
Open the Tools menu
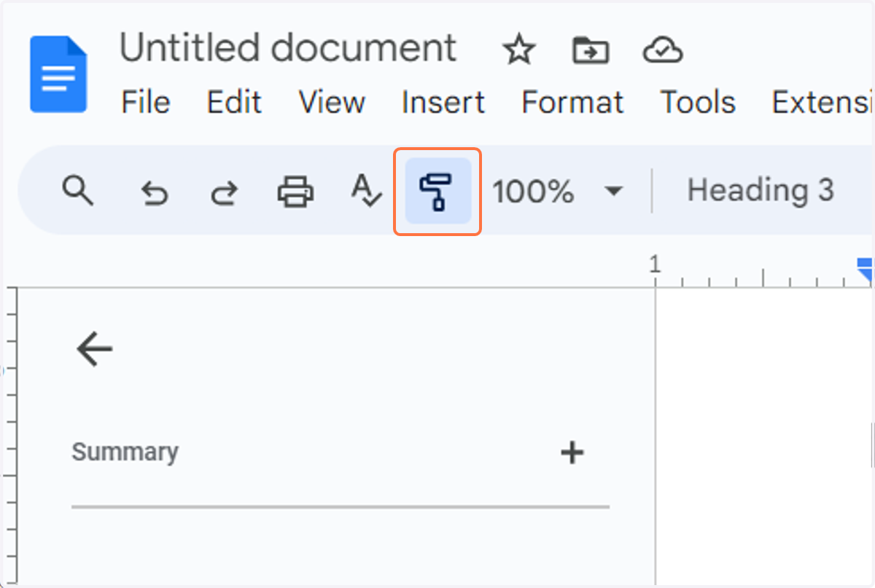pos(698,102)
